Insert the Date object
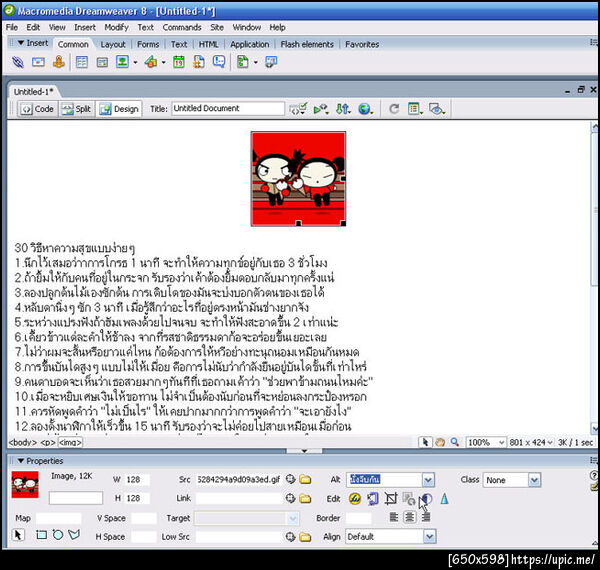Viewport: 600px width, 570px height. tap(179, 62)
